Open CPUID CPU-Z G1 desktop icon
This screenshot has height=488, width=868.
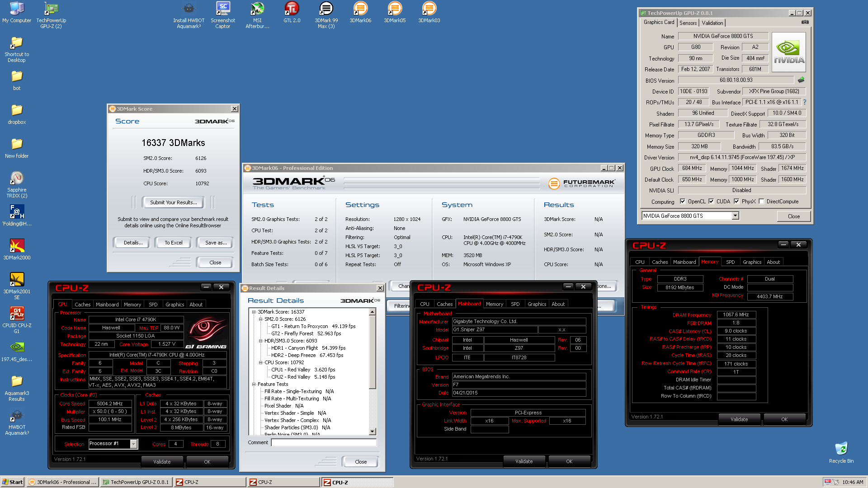17,320
